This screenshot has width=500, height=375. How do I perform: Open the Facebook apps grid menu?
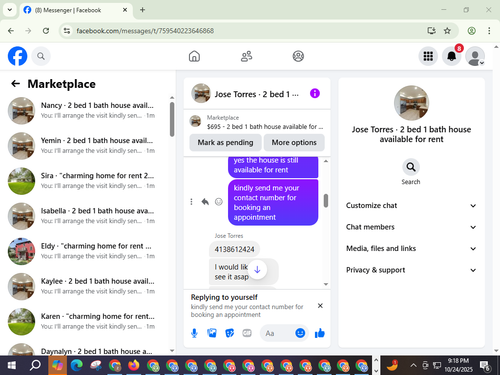428,56
